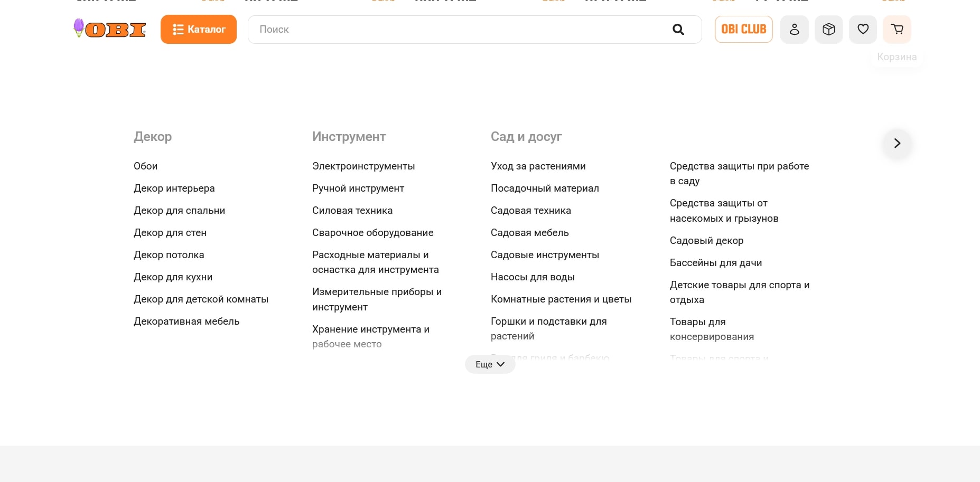Select Садовая мебель link
The width and height of the screenshot is (980, 482).
529,233
